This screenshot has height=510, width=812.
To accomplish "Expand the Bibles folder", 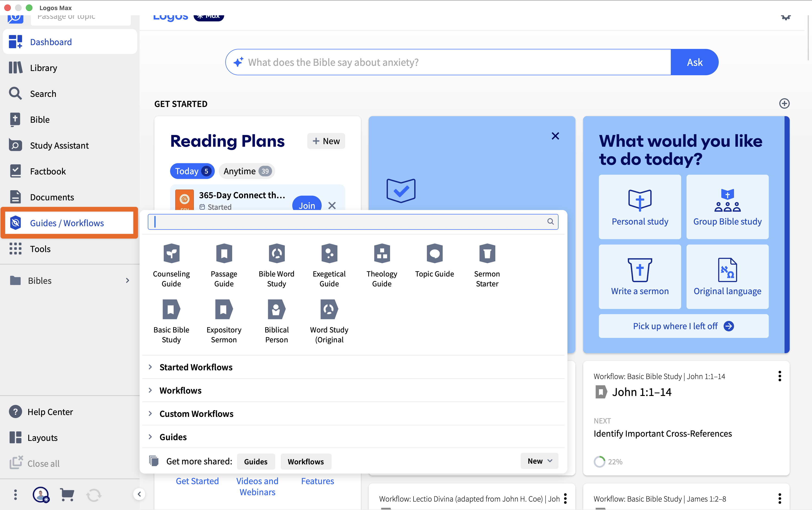I will click(70, 281).
